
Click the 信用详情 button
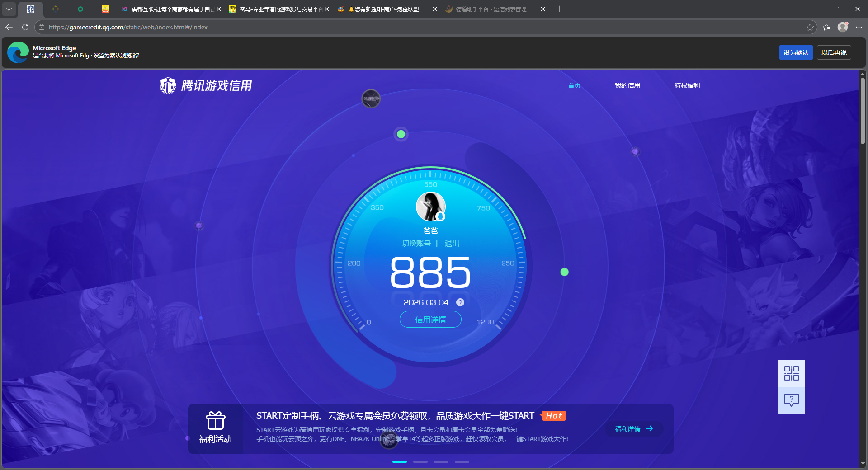tap(430, 320)
